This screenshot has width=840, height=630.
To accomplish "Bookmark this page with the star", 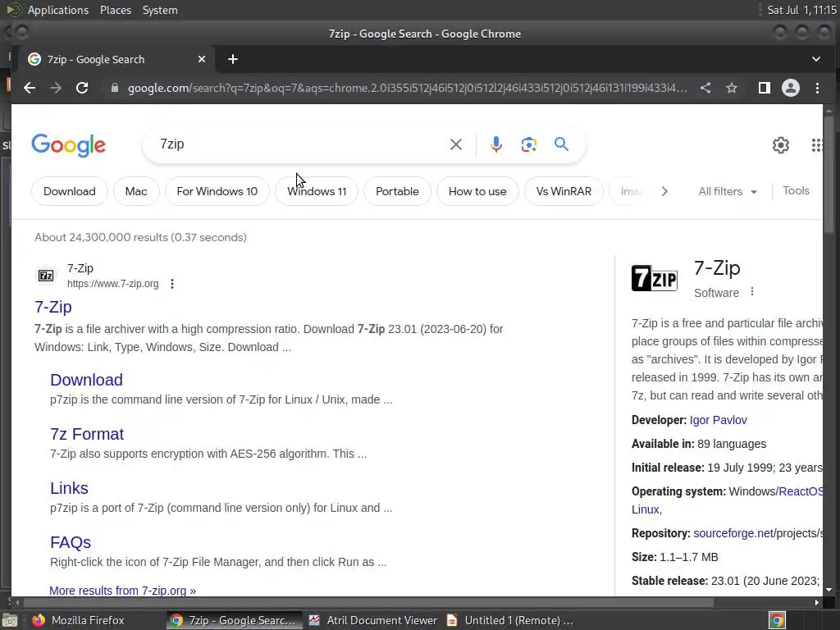I will coord(732,88).
